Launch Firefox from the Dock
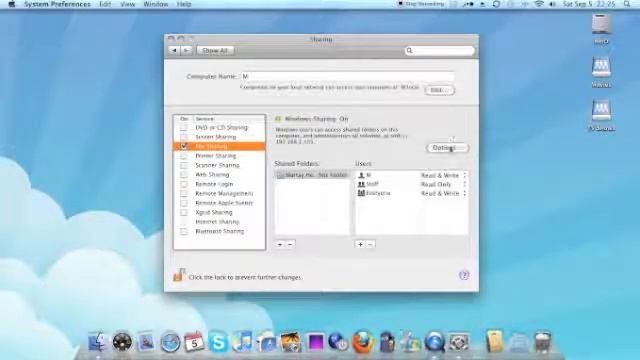The width and height of the screenshot is (640, 360). (x=363, y=342)
